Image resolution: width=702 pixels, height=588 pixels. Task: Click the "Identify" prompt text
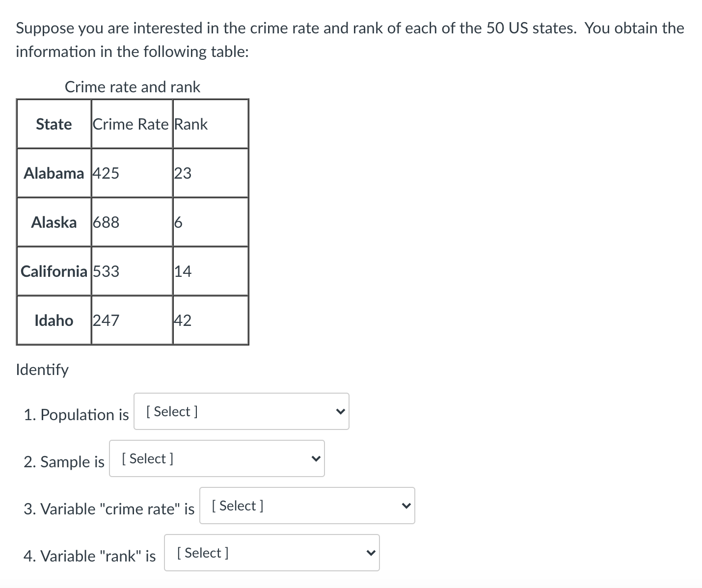(x=42, y=370)
